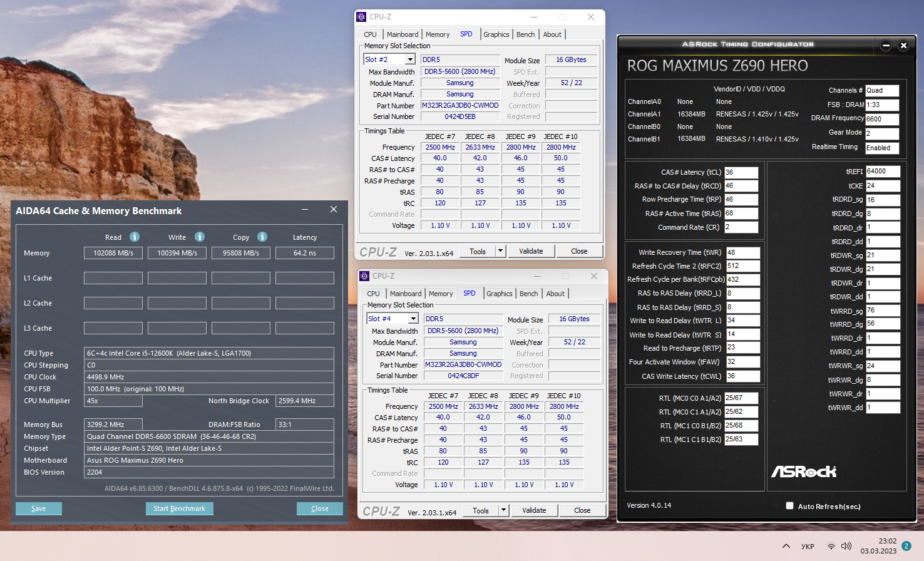This screenshot has width=924, height=561.
Task: Open About tab in the Slot #2 CPU-Z window
Action: click(x=552, y=34)
